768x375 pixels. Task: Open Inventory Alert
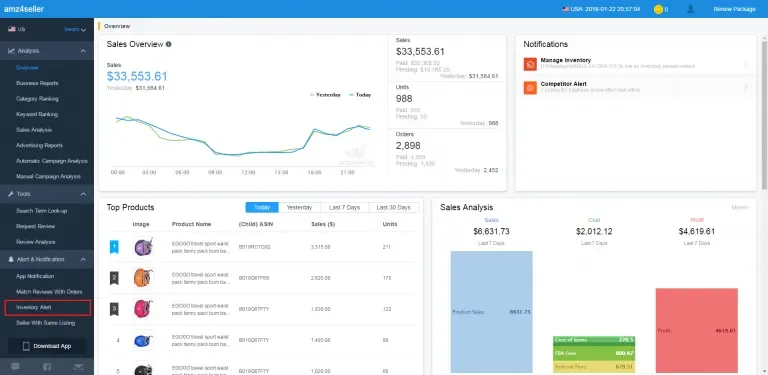coord(47,307)
